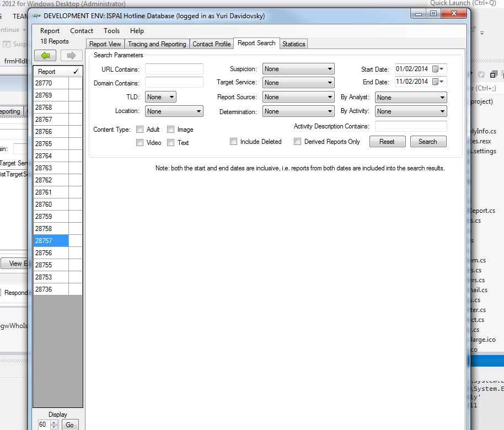Click the grey forward arrow button
Image resolution: width=504 pixels, height=430 pixels.
71,55
